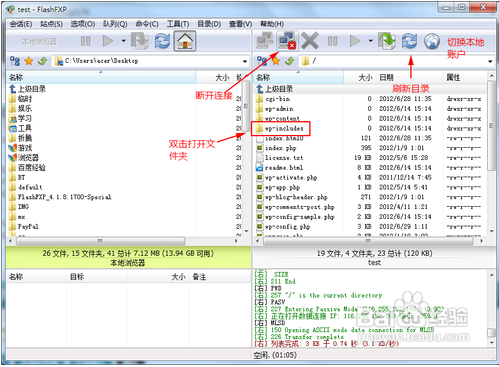Screen dimensions: 499x367
Task: Open the 命令(C) menu
Action: coord(147,24)
